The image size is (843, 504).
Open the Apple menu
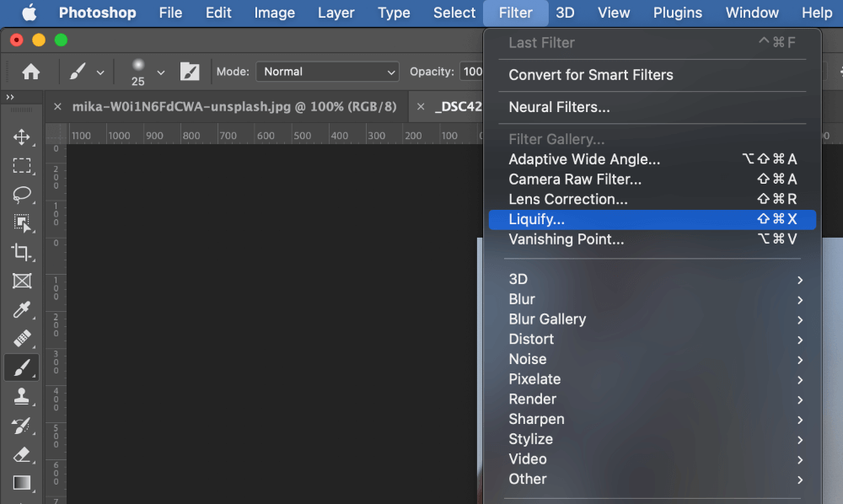[x=29, y=13]
